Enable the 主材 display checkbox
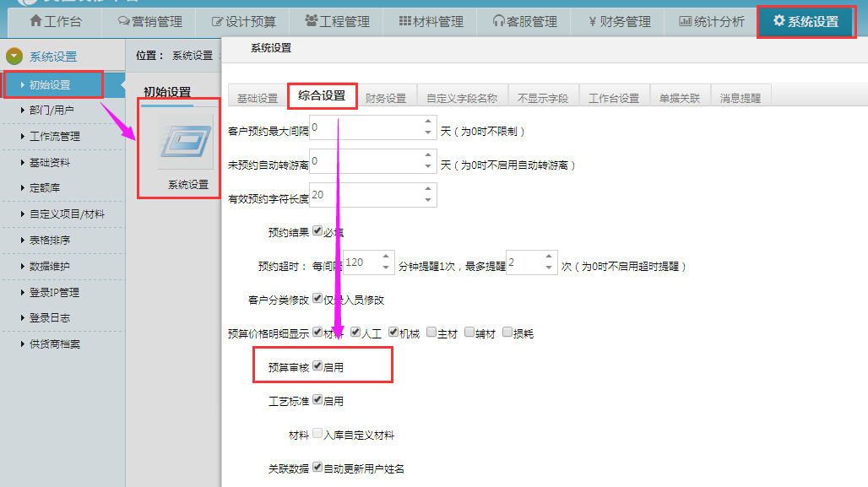 click(432, 332)
